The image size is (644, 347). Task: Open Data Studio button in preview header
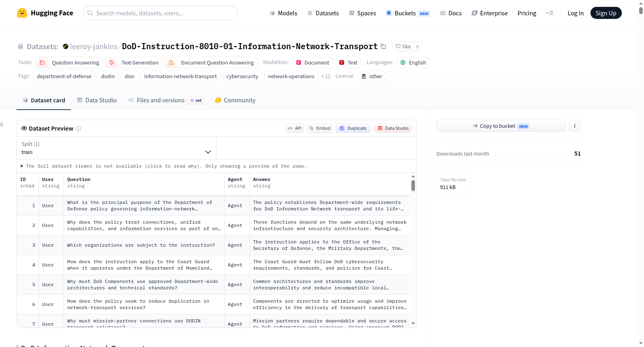point(393,128)
